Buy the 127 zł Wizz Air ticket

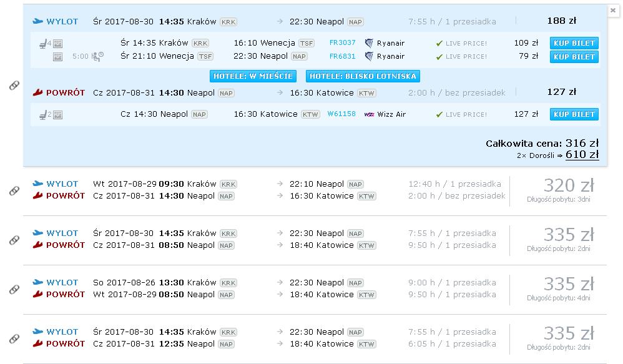point(574,114)
